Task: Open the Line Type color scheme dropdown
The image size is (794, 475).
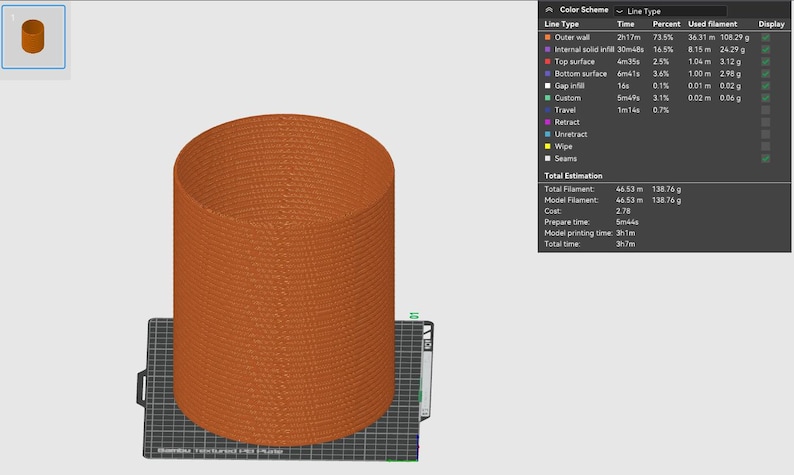Action: click(x=670, y=11)
